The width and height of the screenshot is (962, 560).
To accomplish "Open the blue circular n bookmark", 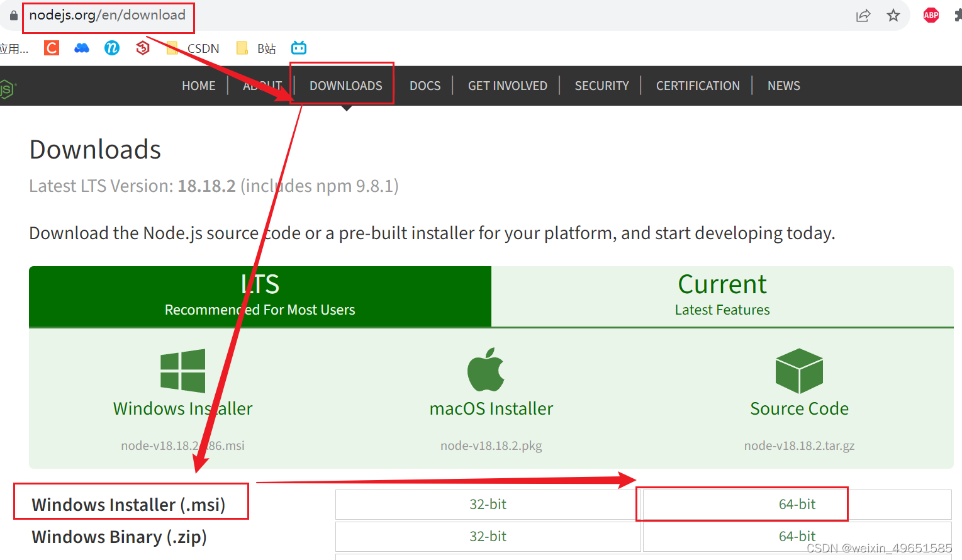I will tap(112, 48).
